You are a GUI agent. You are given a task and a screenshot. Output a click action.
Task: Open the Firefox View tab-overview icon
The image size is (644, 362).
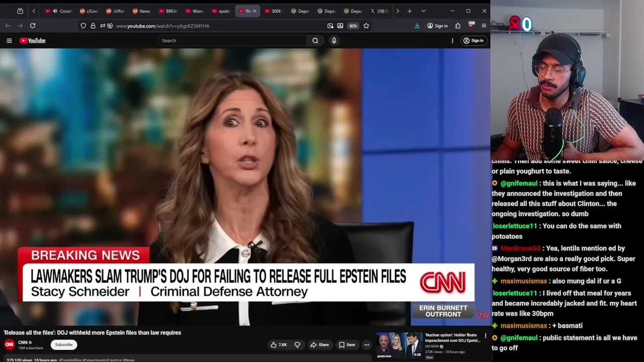coord(20,11)
